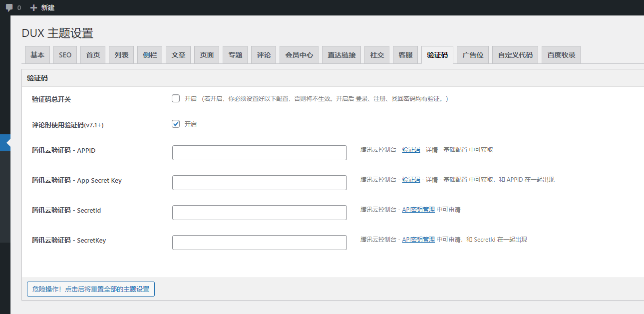
Task: Go to the 专题 tab
Action: (x=236, y=55)
